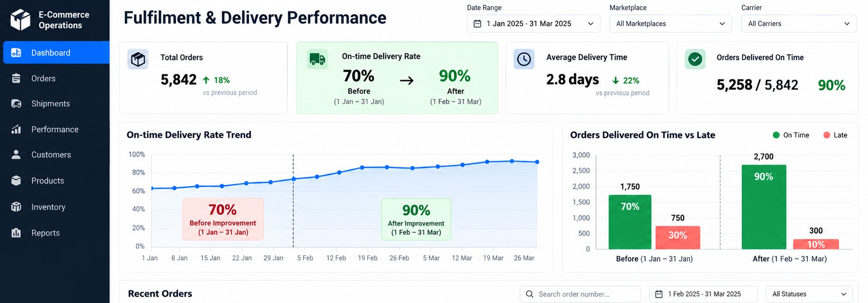Open the 1 Feb 2025 - 31 Mar 2025 picker
This screenshot has height=303, width=868.
[x=703, y=294]
